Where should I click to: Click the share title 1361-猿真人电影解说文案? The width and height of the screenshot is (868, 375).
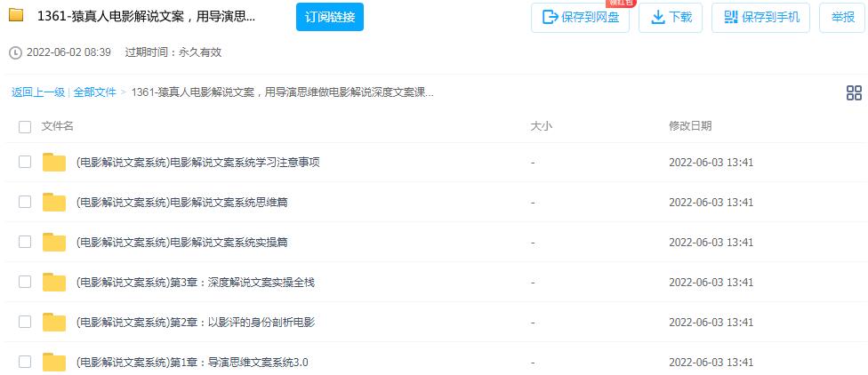click(x=146, y=17)
